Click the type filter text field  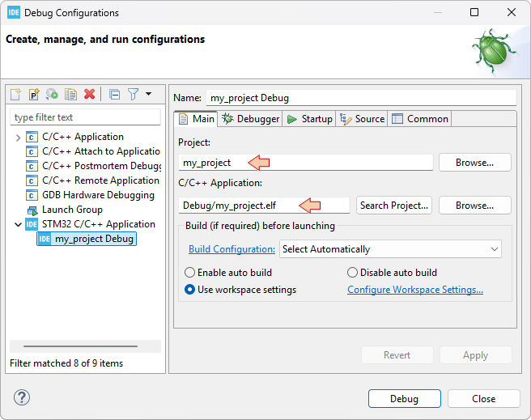pyautogui.click(x=85, y=117)
